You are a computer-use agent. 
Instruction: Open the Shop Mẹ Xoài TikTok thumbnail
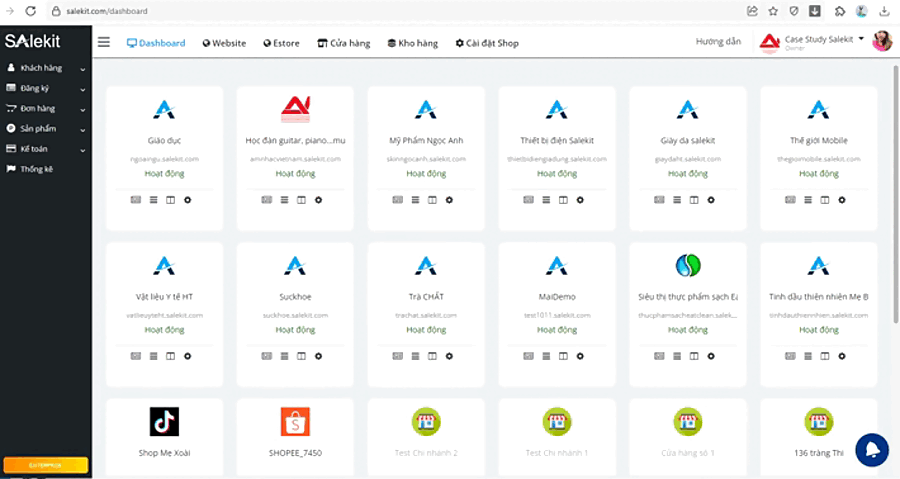click(164, 421)
